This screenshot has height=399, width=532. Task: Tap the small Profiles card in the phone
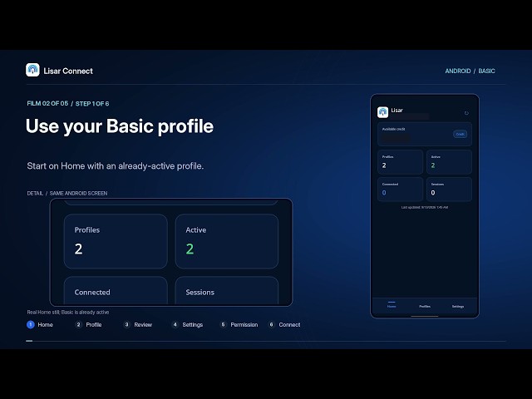tap(400, 162)
